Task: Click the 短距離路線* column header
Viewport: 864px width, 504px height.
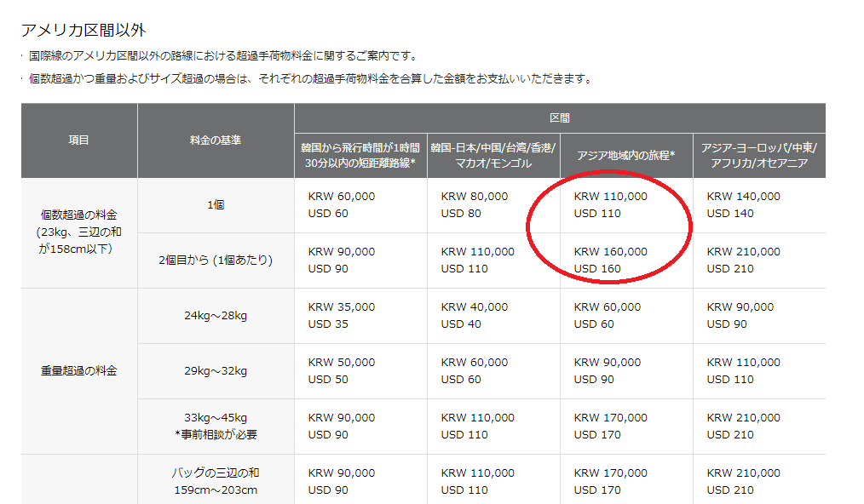Action: pyautogui.click(x=360, y=155)
